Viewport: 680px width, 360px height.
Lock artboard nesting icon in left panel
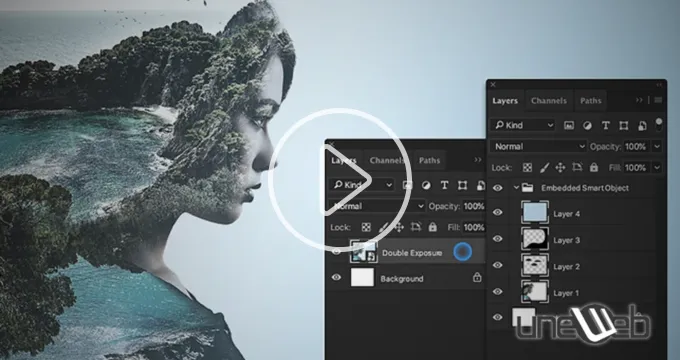[416, 227]
